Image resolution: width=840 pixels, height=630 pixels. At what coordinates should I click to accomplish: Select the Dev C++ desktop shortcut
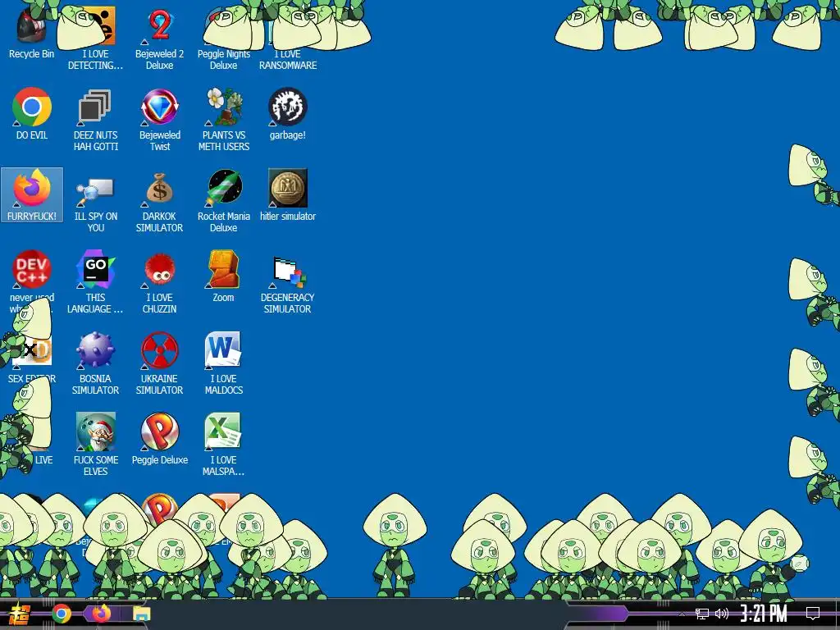(x=32, y=269)
